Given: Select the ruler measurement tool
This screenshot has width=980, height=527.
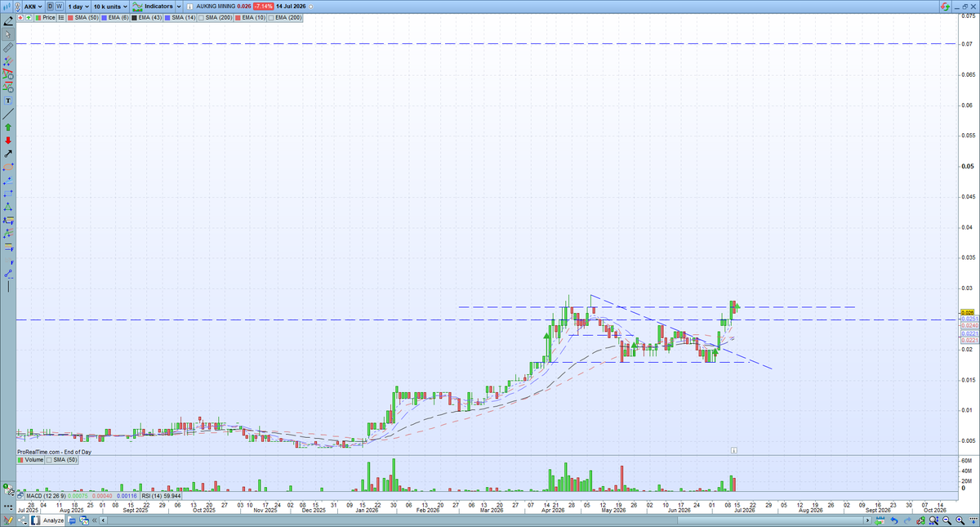Looking at the screenshot, I should 9,47.
